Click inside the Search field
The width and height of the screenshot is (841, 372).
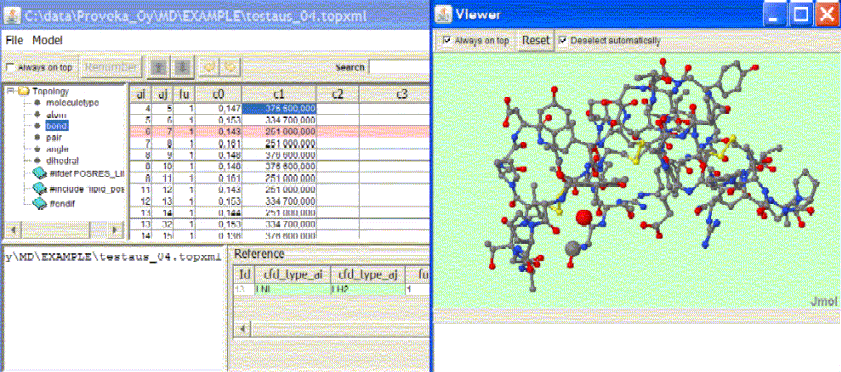(x=399, y=68)
